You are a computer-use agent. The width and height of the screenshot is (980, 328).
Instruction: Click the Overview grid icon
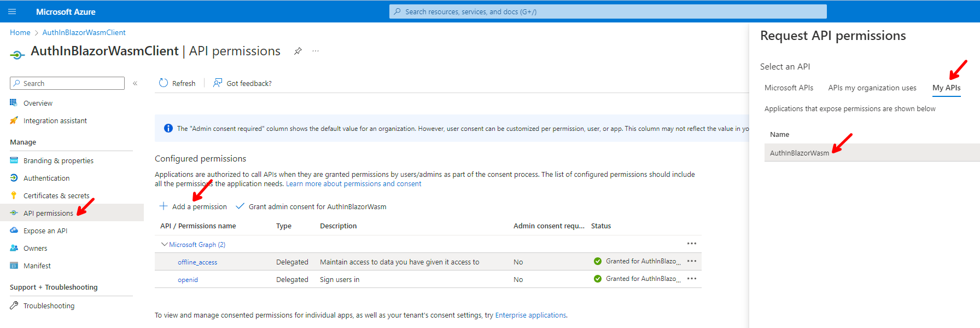pos(14,102)
